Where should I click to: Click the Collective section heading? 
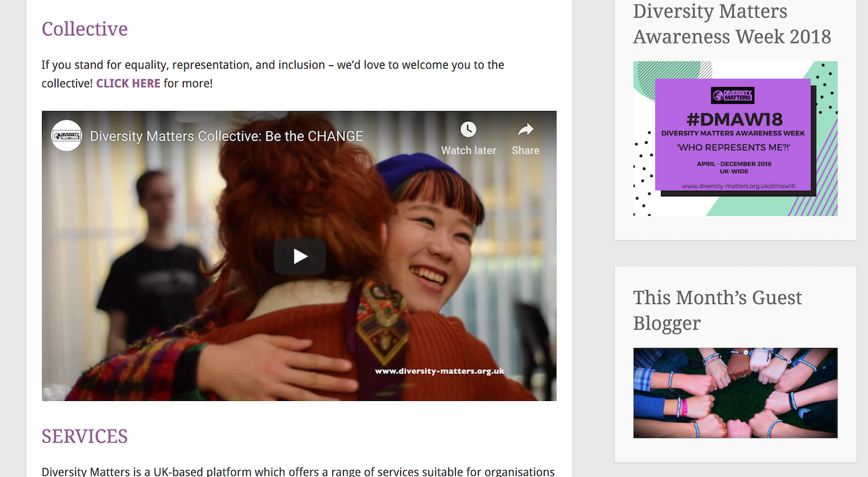click(85, 29)
